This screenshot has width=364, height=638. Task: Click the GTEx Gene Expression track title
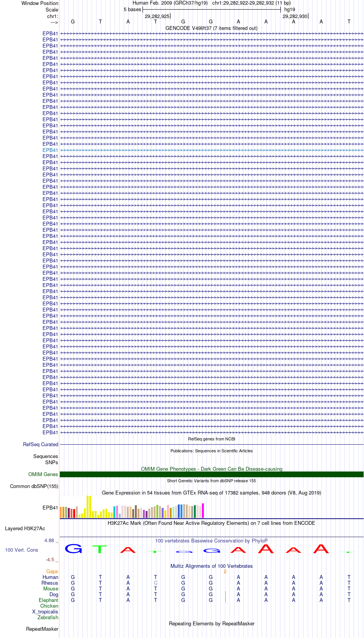212,493
